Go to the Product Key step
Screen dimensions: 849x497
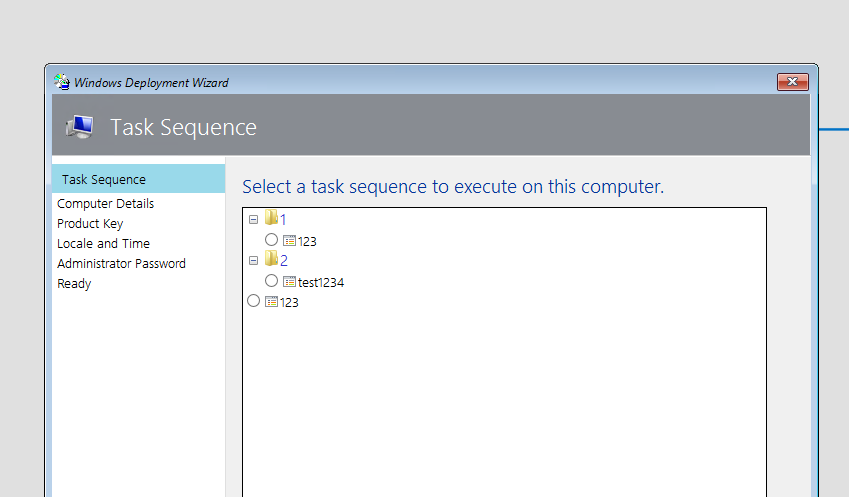[x=90, y=224]
